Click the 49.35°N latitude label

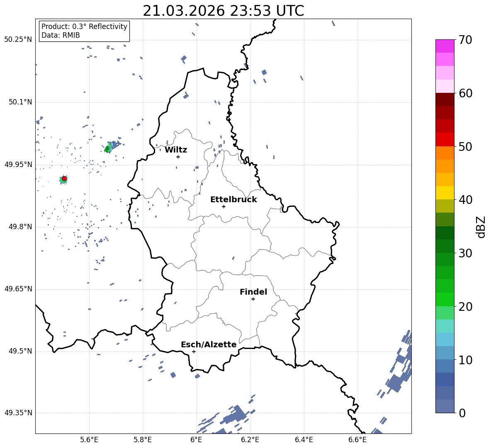(x=18, y=413)
